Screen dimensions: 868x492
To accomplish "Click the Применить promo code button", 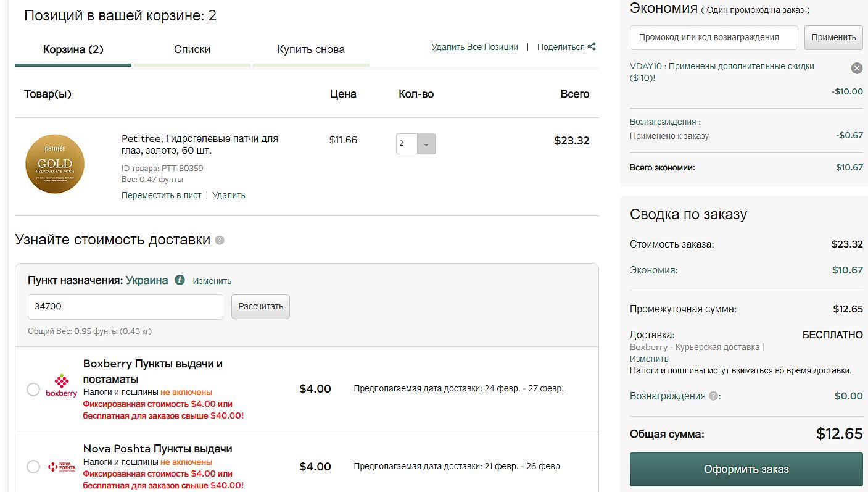I will click(833, 37).
